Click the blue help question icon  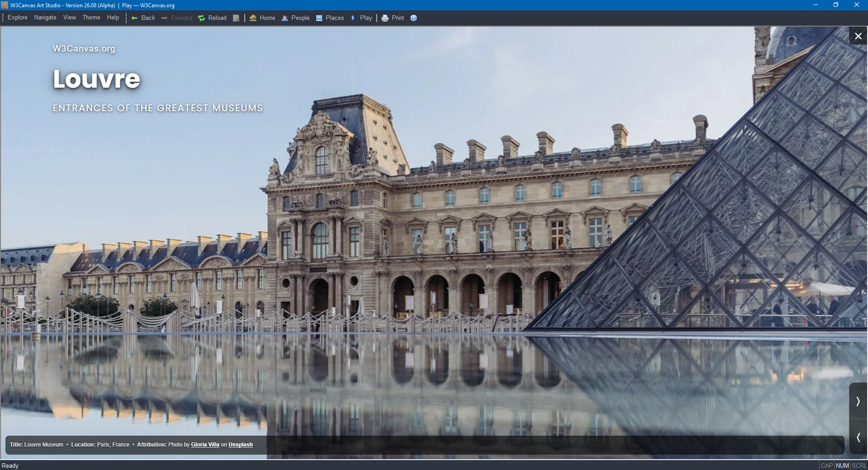tap(414, 18)
